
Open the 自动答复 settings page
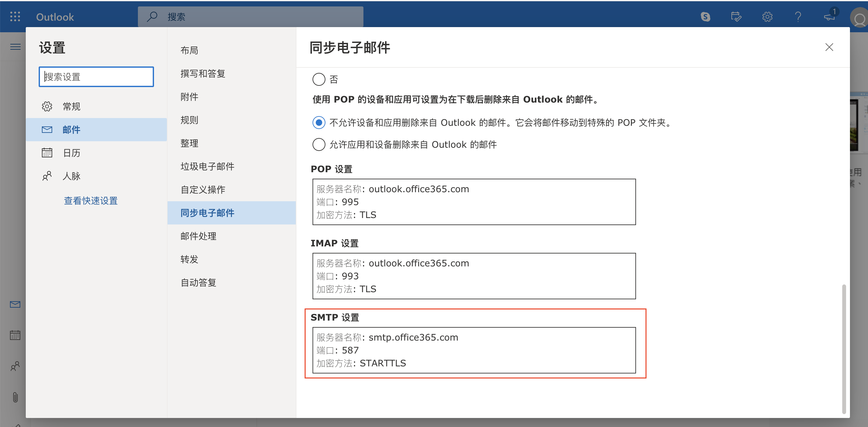(x=231, y=283)
